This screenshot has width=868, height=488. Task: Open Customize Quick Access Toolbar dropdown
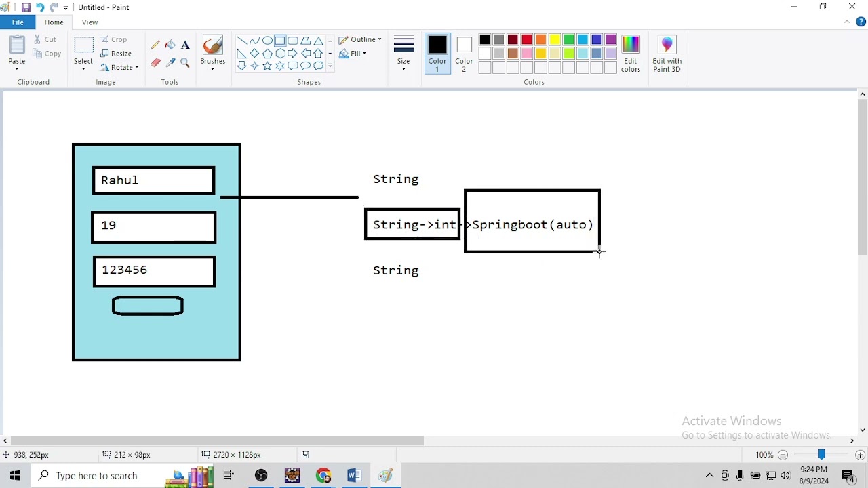[66, 7]
